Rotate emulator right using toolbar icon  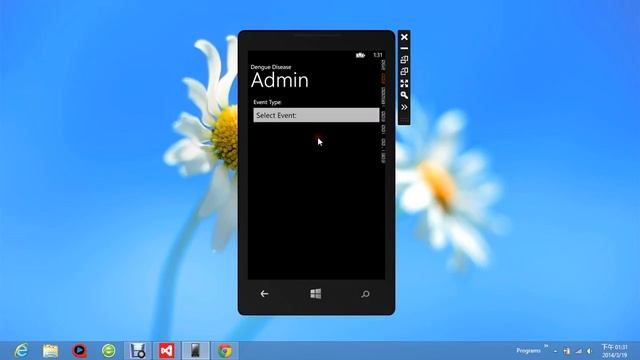(x=404, y=71)
